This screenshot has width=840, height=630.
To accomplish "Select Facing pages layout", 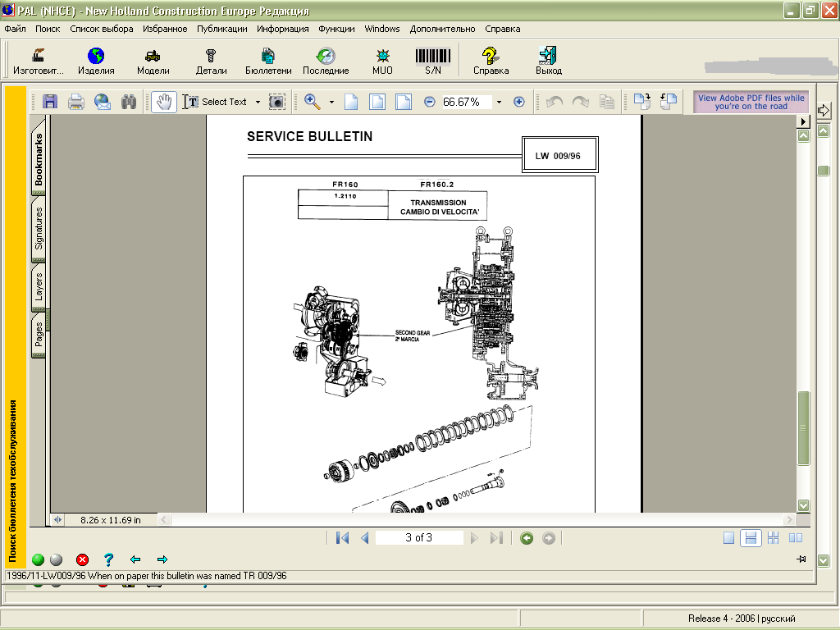I will point(796,538).
